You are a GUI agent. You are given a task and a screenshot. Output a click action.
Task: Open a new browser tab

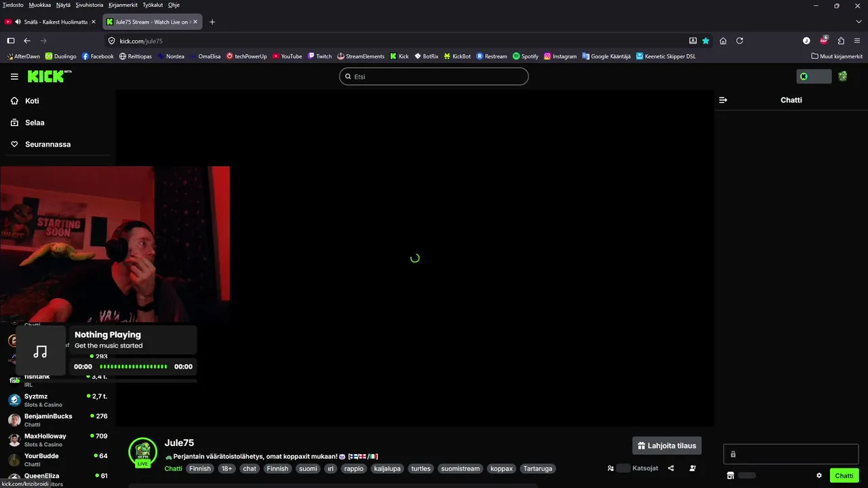point(212,22)
